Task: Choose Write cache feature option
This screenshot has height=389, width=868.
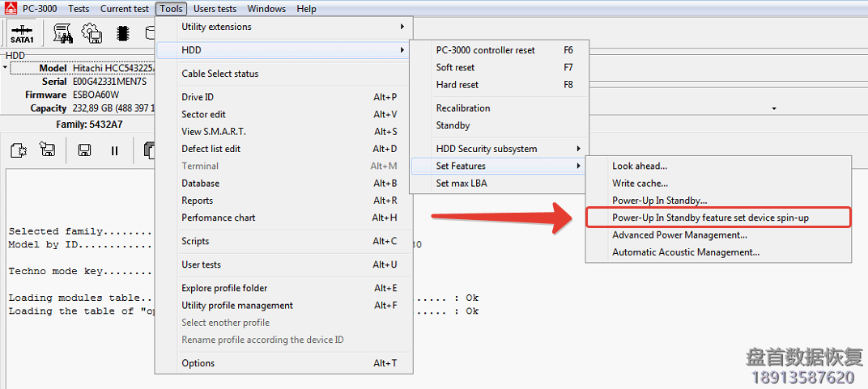Action: [640, 184]
